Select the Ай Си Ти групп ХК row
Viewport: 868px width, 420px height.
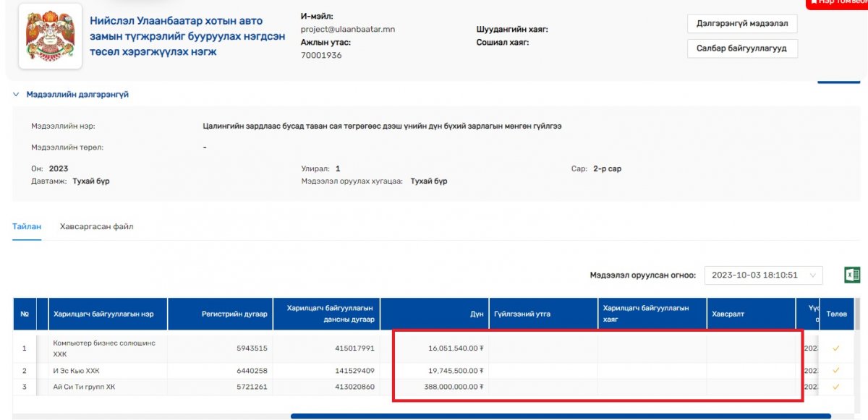pos(84,387)
